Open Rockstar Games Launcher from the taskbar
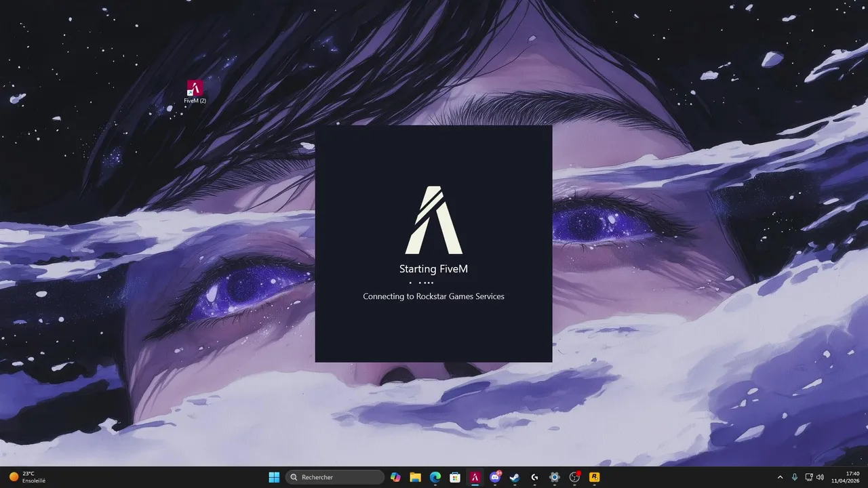This screenshot has width=868, height=488. pyautogui.click(x=595, y=477)
